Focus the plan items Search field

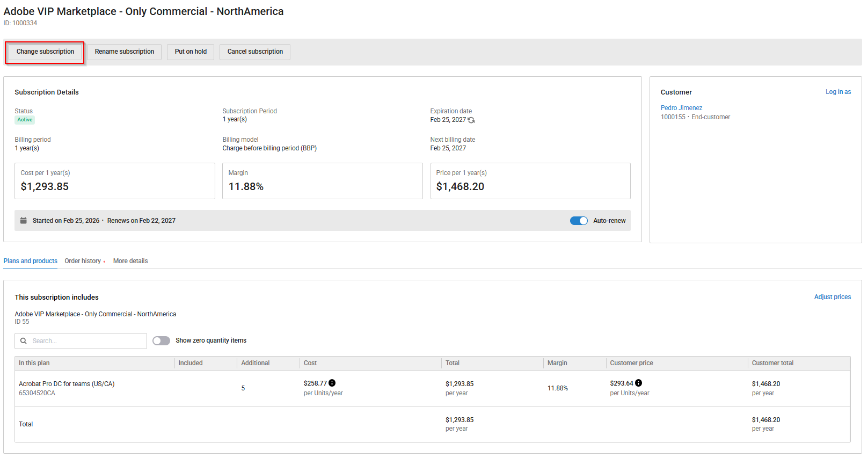(86, 341)
